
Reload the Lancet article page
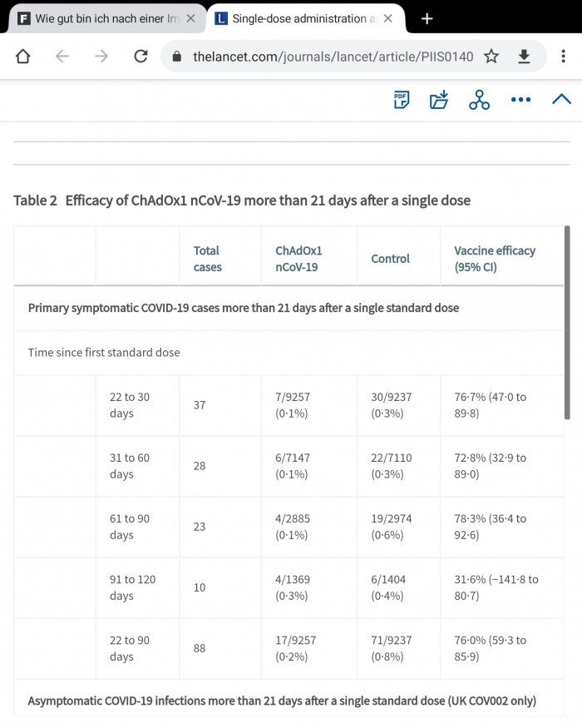coord(141,57)
